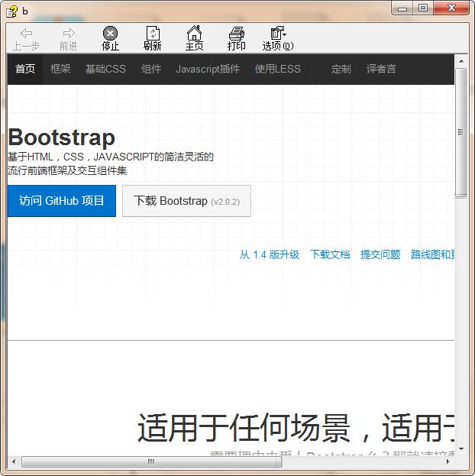Click the Print (打印) icon
475x476 pixels.
pyautogui.click(x=237, y=39)
